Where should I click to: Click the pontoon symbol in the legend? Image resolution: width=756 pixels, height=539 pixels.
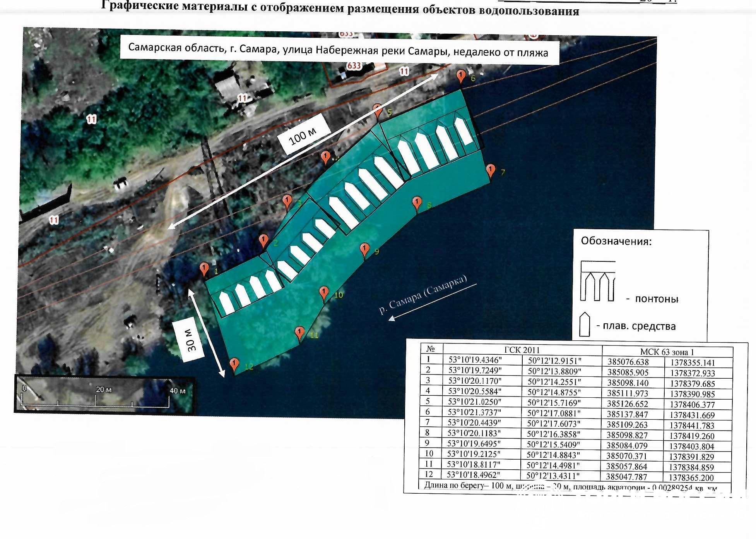pos(598,282)
